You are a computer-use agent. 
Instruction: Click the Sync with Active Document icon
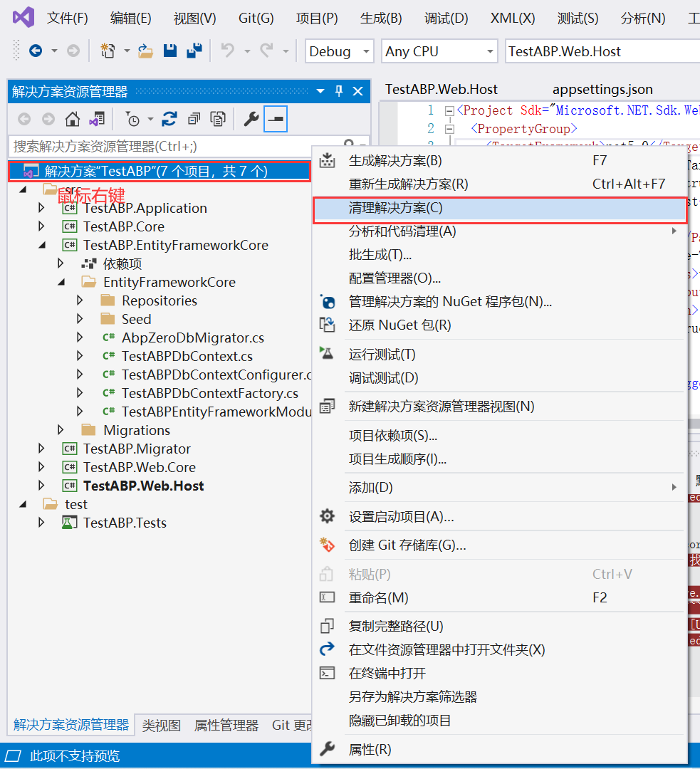pos(169,119)
